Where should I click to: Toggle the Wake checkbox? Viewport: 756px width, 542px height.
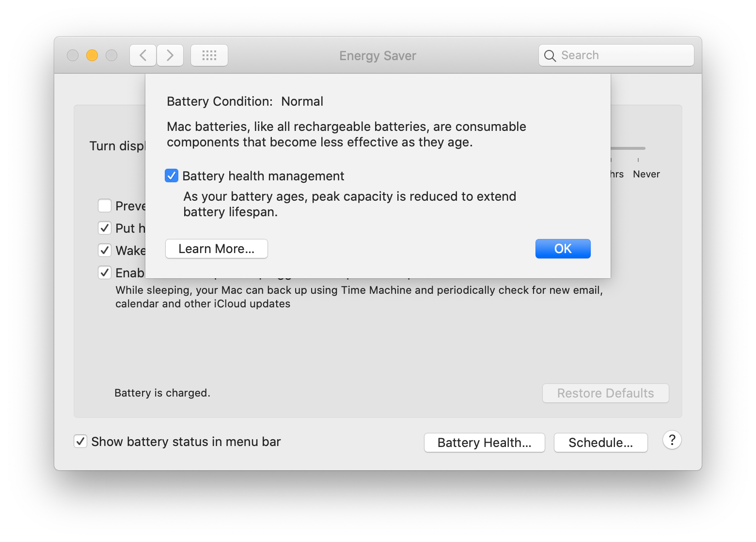(x=105, y=250)
